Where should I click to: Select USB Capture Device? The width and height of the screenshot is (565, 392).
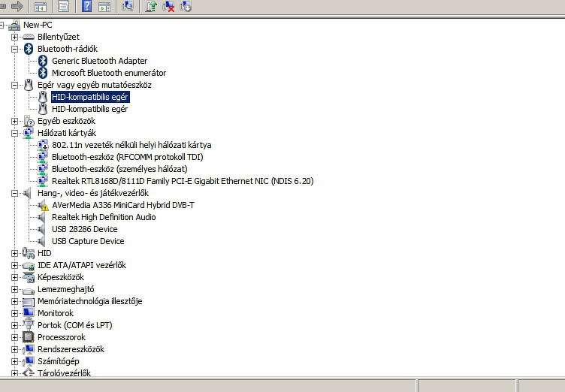(88, 241)
